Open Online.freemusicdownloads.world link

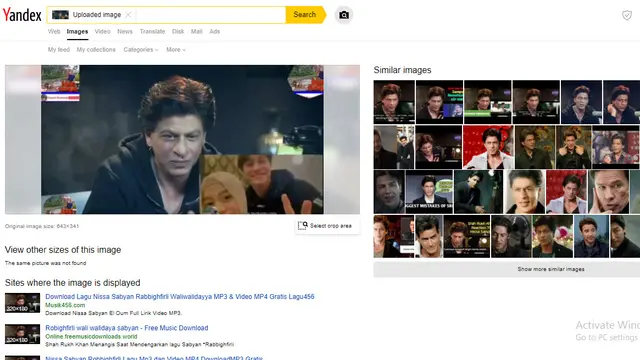(91, 337)
